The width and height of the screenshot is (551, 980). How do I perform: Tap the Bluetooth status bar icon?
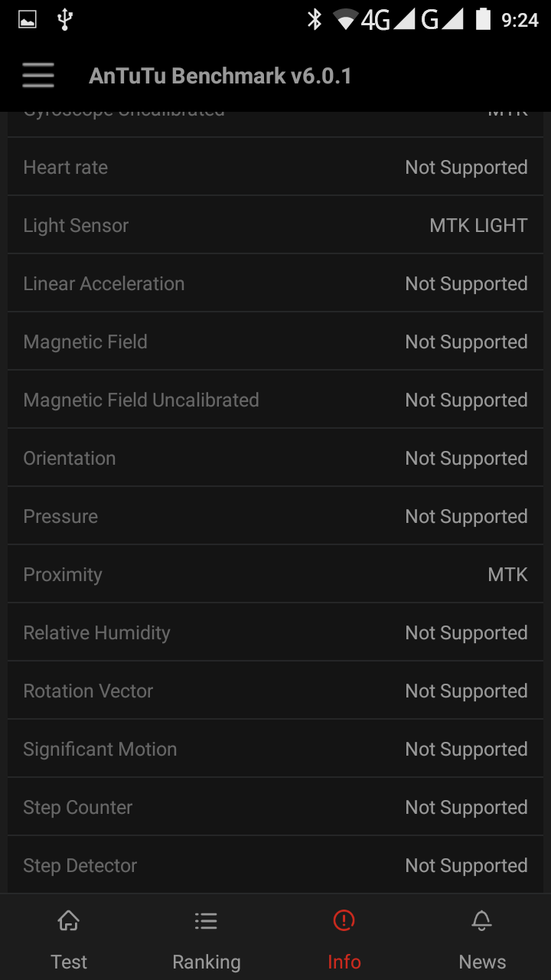[314, 20]
